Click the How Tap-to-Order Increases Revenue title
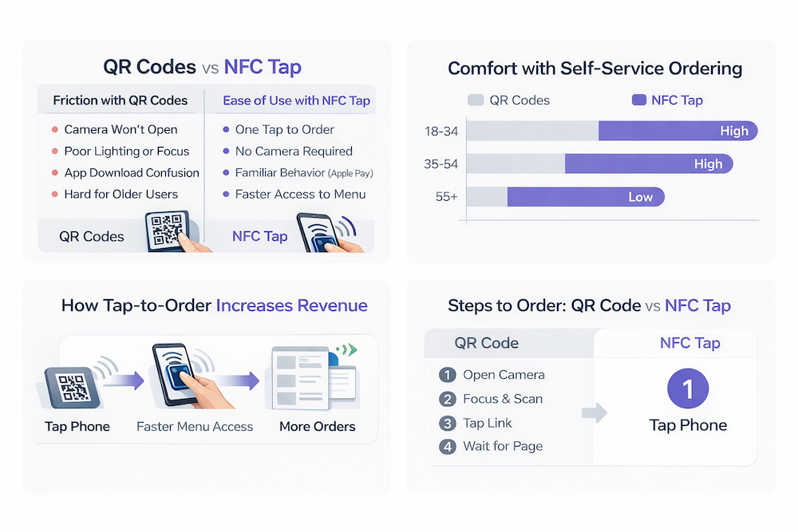Image resolution: width=798 pixels, height=532 pixels. coord(214,305)
